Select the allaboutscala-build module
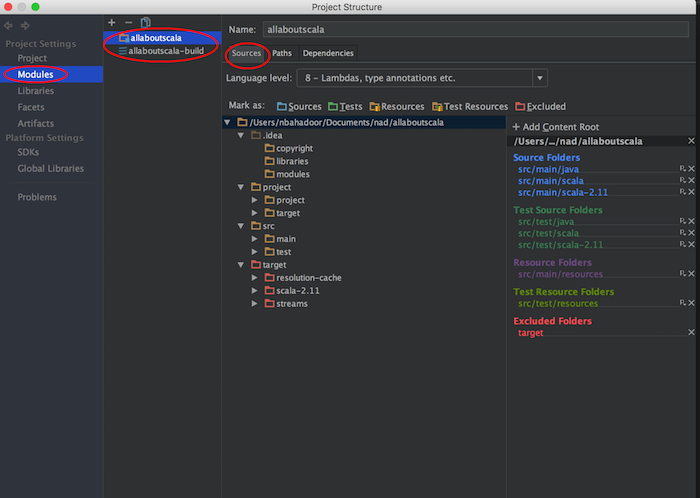The image size is (700, 498). pyautogui.click(x=162, y=51)
